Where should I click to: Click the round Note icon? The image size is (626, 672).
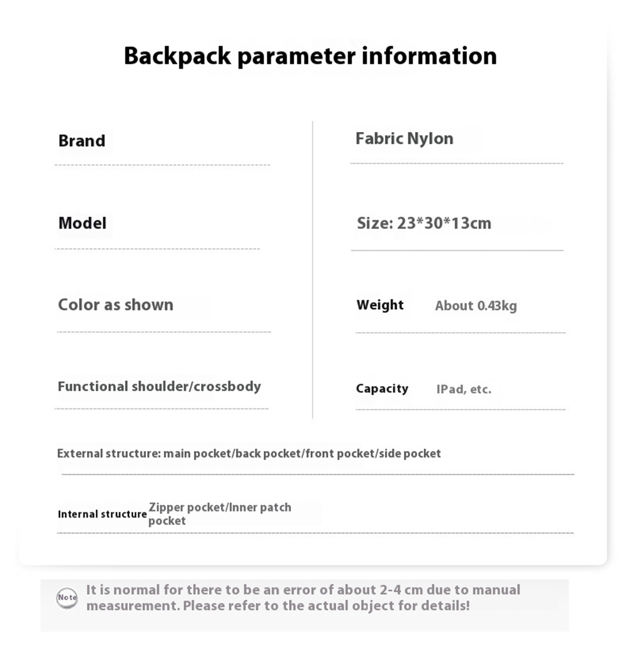(67, 598)
